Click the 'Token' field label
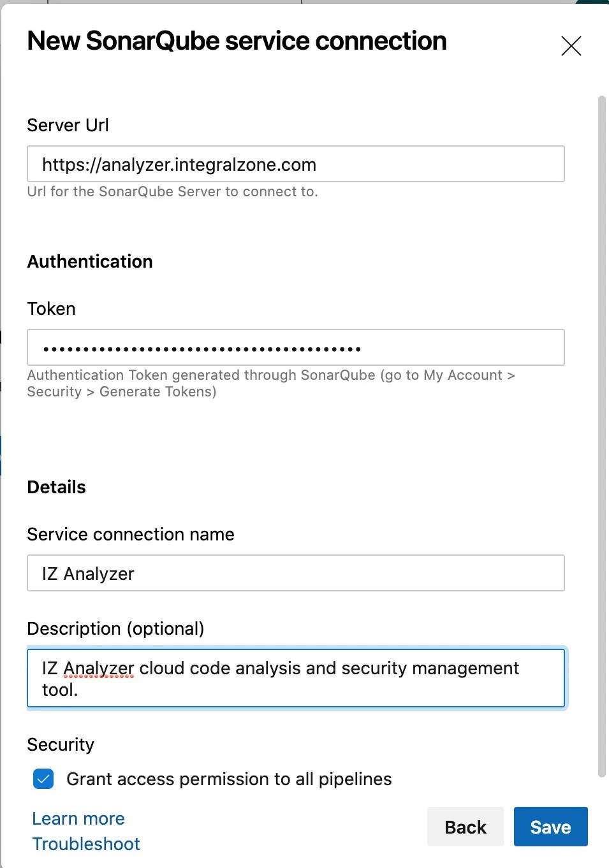The width and height of the screenshot is (609, 868). [51, 308]
